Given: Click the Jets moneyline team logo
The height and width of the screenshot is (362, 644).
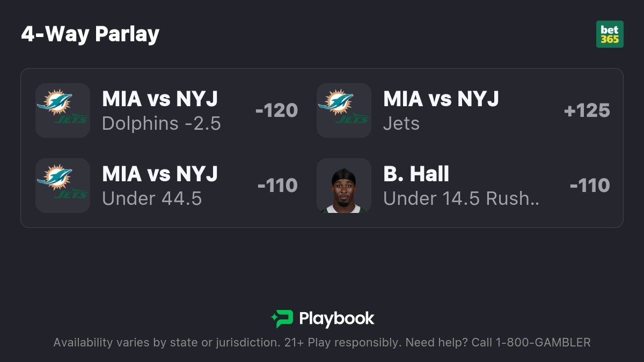Looking at the screenshot, I should [344, 110].
